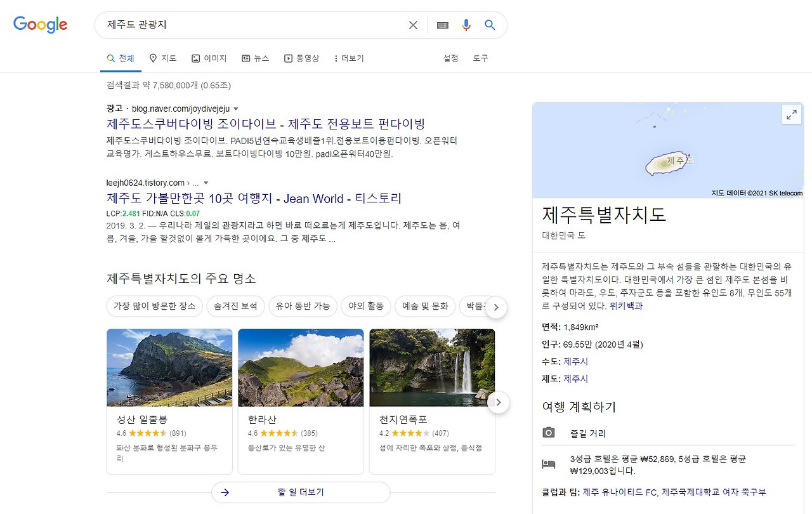The height and width of the screenshot is (514, 812).
Task: Click the hotel bed icon
Action: click(x=549, y=465)
